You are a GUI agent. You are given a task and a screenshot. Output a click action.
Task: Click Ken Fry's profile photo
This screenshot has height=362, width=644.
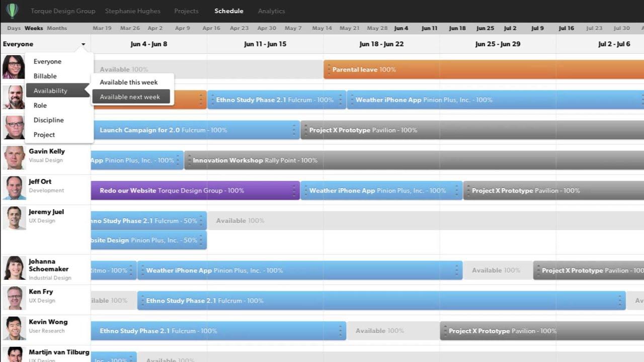(x=14, y=298)
